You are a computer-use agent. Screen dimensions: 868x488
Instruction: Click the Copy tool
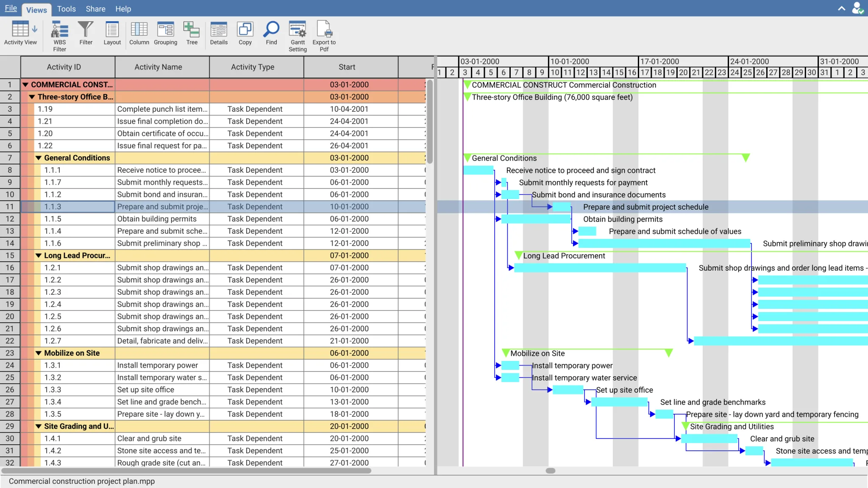point(245,33)
